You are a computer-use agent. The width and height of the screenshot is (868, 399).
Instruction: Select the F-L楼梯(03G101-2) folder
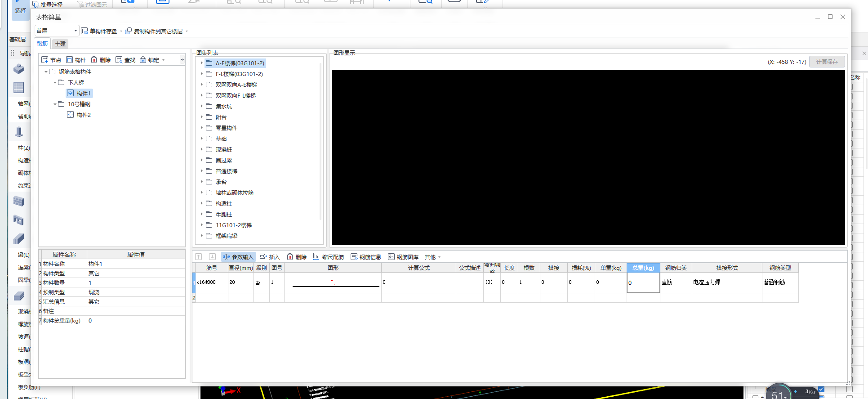click(x=239, y=74)
